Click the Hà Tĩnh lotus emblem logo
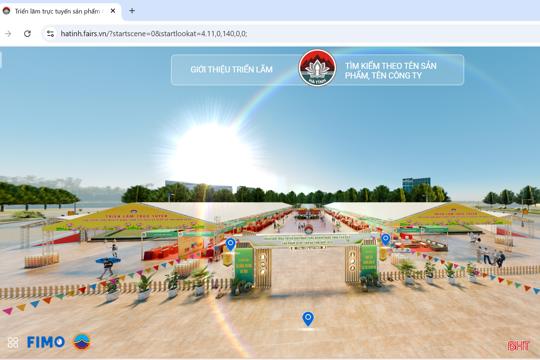The height and width of the screenshot is (360, 540). point(317,68)
